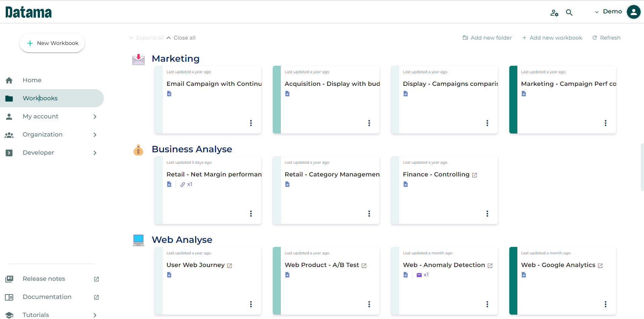Expand My account chevron
Screen dimensions: 644x319
(x=95, y=117)
